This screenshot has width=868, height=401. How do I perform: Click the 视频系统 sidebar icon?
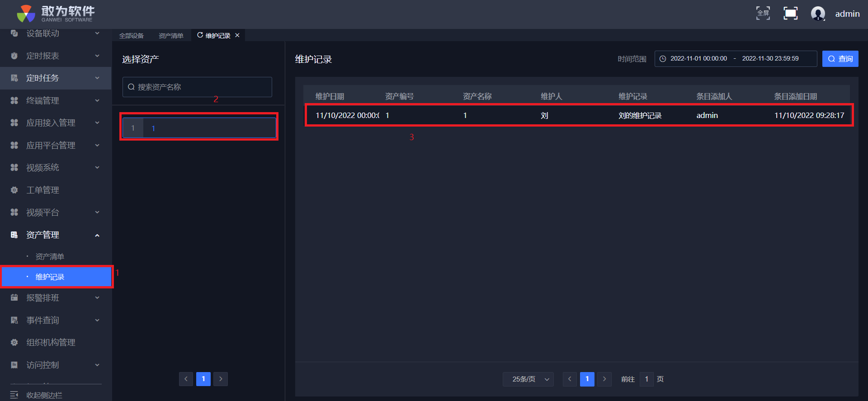14,167
